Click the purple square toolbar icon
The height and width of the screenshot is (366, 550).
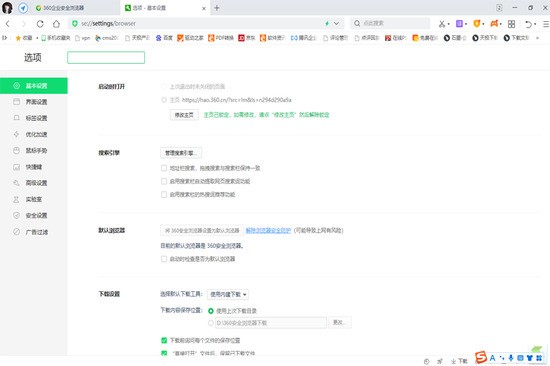(459, 24)
